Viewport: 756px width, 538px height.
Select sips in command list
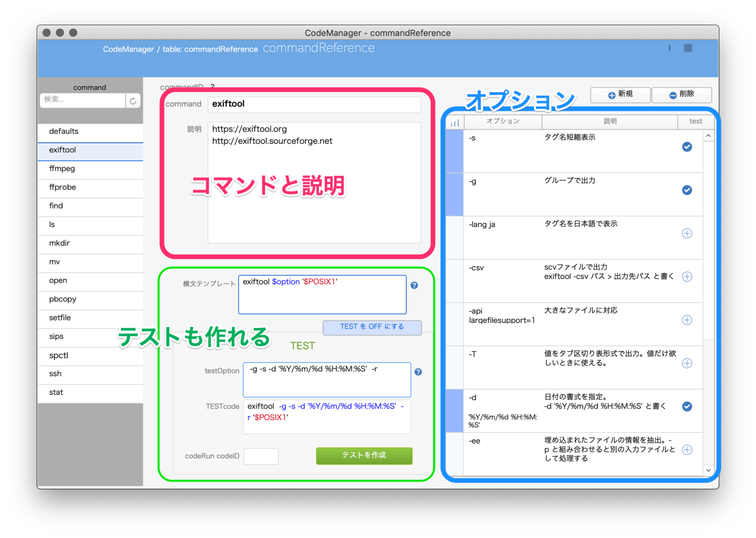point(91,337)
